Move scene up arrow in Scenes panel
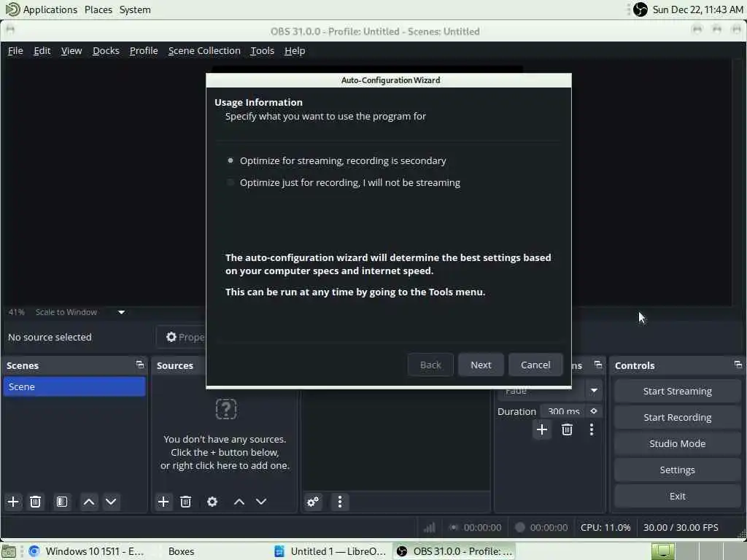This screenshot has width=747, height=560. click(x=88, y=502)
